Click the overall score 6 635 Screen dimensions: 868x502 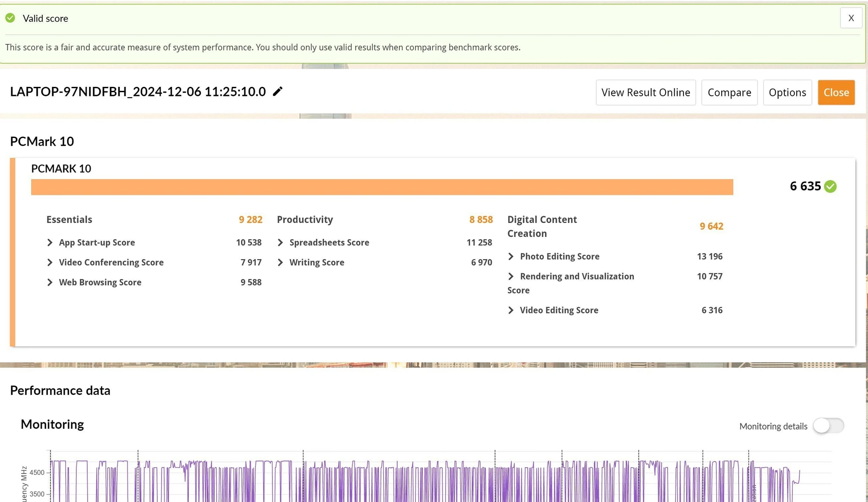coord(805,186)
